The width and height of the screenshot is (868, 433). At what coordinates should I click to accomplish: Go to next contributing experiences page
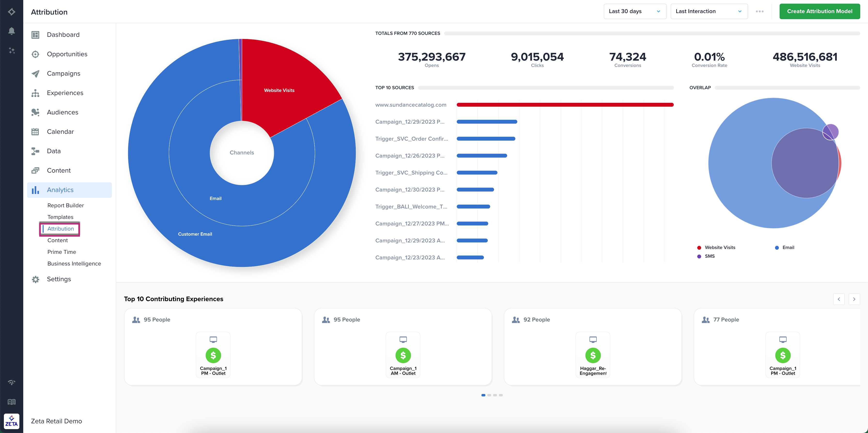click(854, 299)
